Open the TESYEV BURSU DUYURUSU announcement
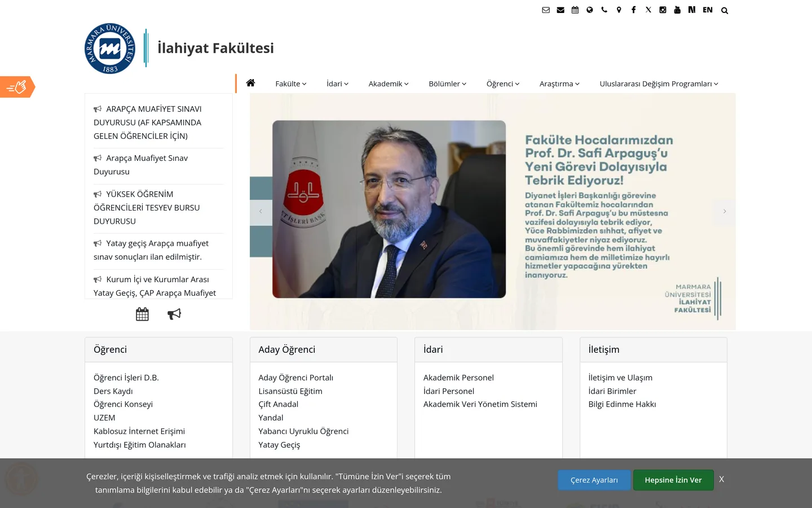 click(147, 208)
